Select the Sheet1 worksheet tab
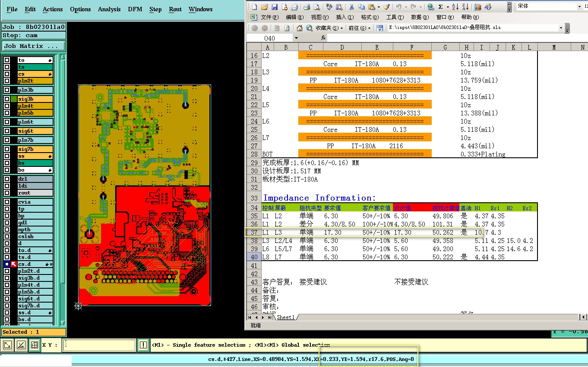This screenshot has height=367, width=588. 285,317
